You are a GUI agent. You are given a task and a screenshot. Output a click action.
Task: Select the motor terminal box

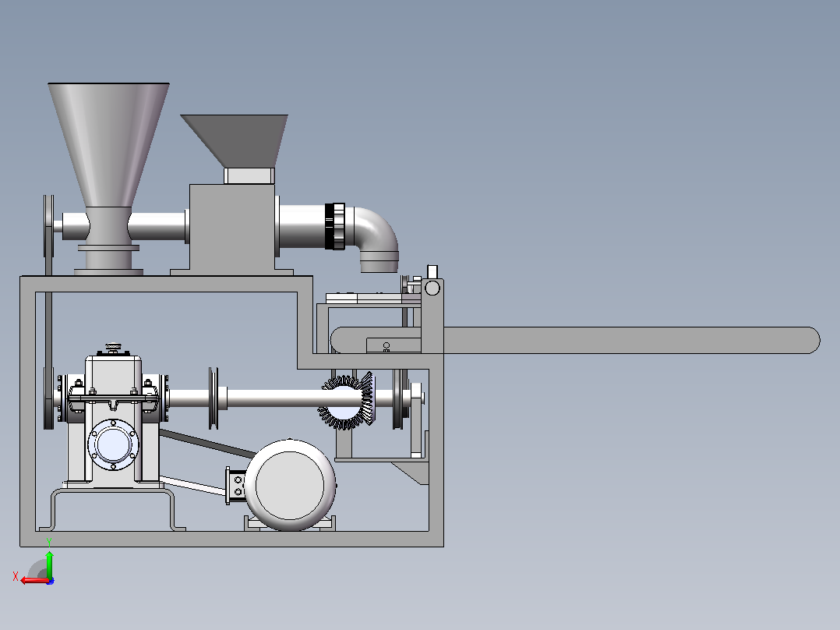[x=235, y=486]
